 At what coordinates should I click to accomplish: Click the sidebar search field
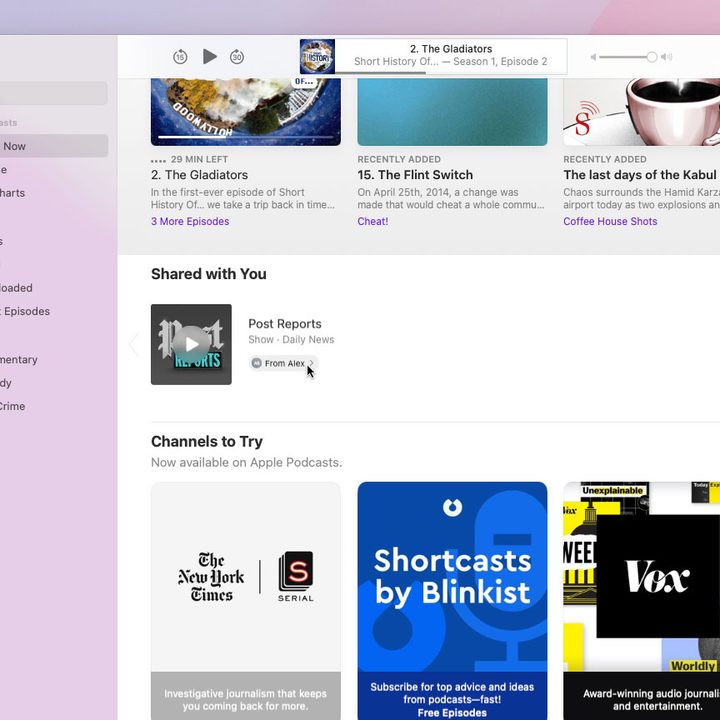54,93
